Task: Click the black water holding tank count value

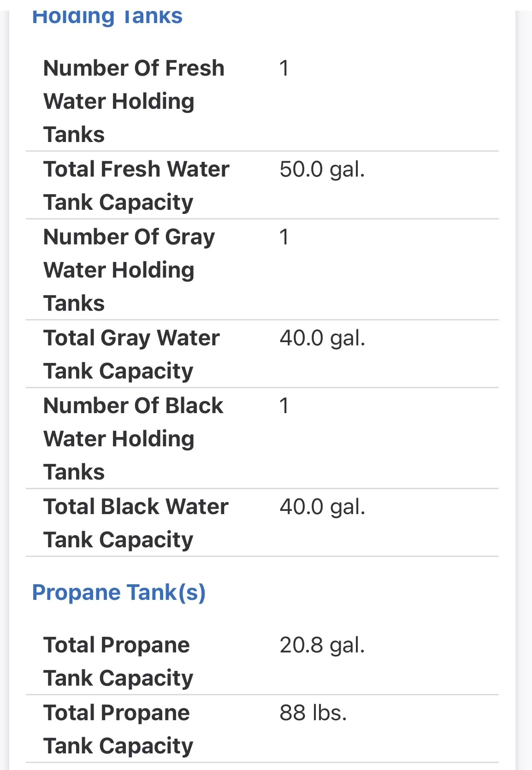Action: click(284, 406)
